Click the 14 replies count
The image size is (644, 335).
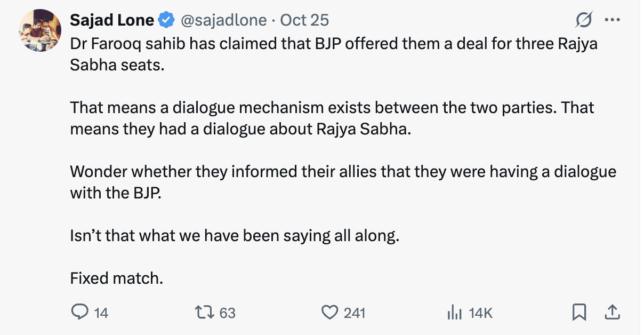point(101,313)
